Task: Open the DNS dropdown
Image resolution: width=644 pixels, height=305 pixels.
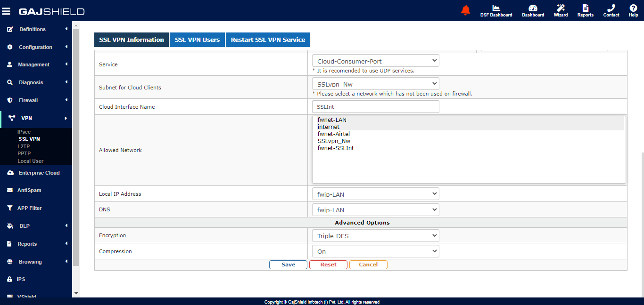Action: (375, 210)
